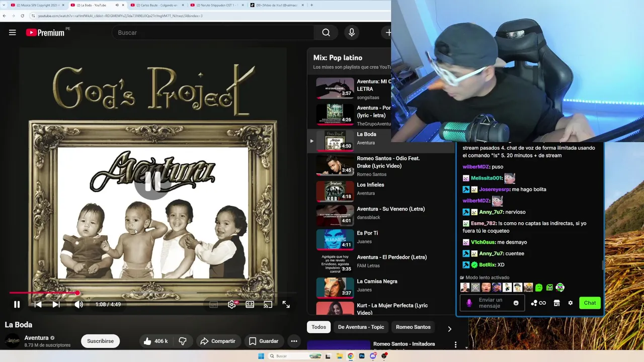Play La Camisa Negra playlist item
This screenshot has height=362, width=644.
click(380, 288)
